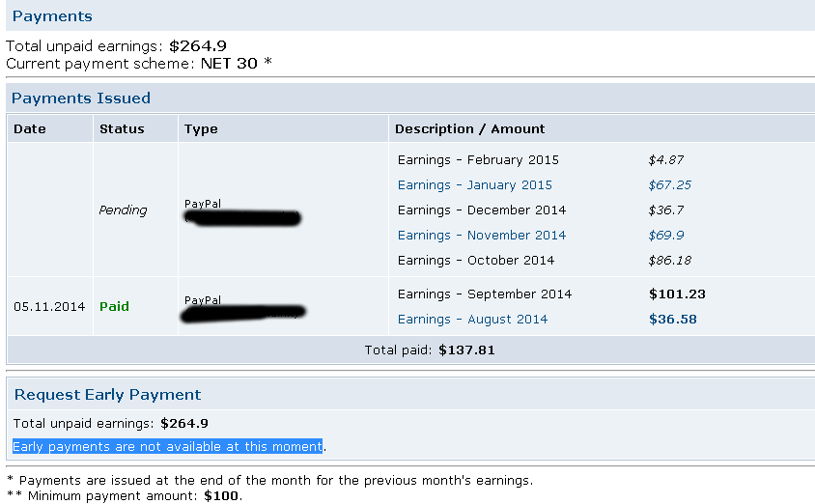Click the Total paid $137.81 row
Viewport: 815px width, 504px height.
pos(430,350)
